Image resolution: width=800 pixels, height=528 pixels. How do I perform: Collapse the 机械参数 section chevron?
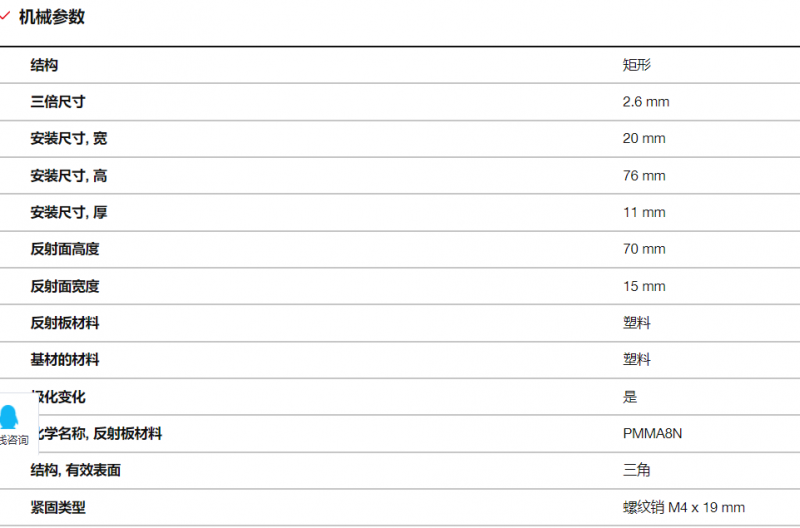tap(5, 16)
